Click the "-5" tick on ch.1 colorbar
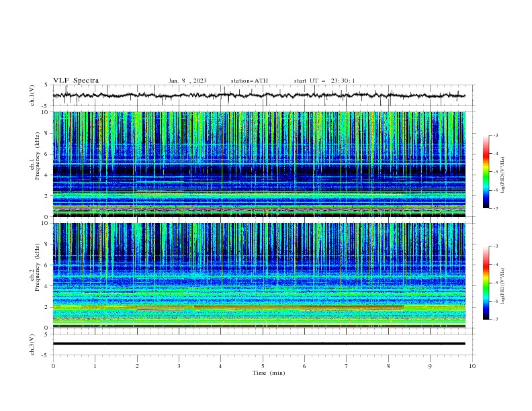The width and height of the screenshot is (532, 411). [495, 172]
